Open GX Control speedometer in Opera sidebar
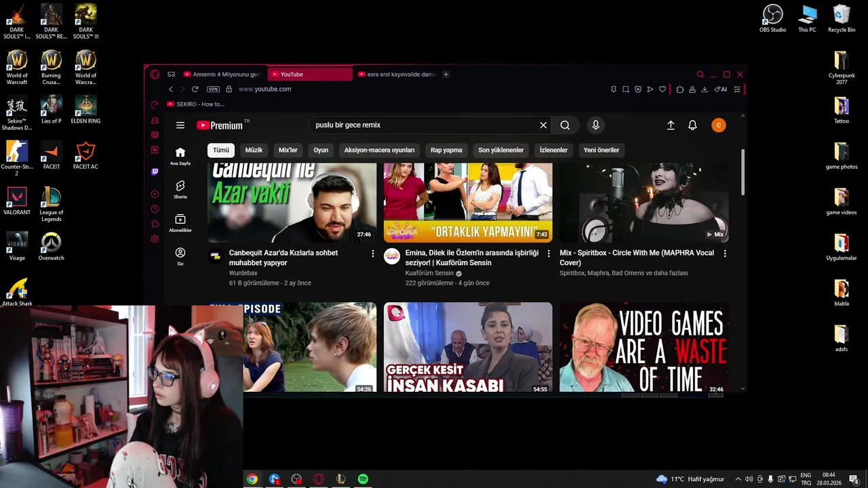The width and height of the screenshot is (868, 488). [x=155, y=105]
